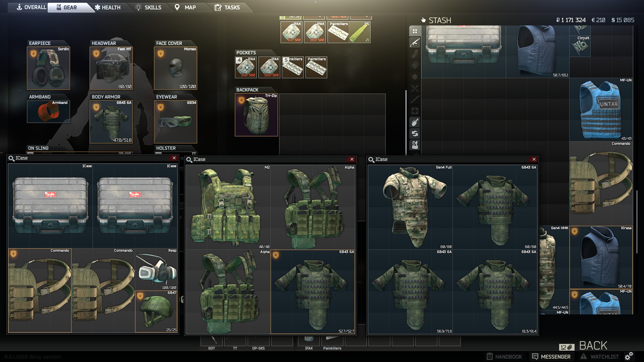Click the medical cross stash filter
This screenshot has width=644, height=362.
[415, 111]
